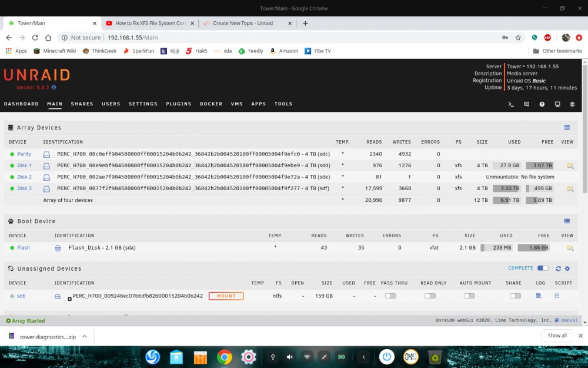Open the Other bookmarks folder
Image resolution: width=588 pixels, height=368 pixels.
[557, 51]
